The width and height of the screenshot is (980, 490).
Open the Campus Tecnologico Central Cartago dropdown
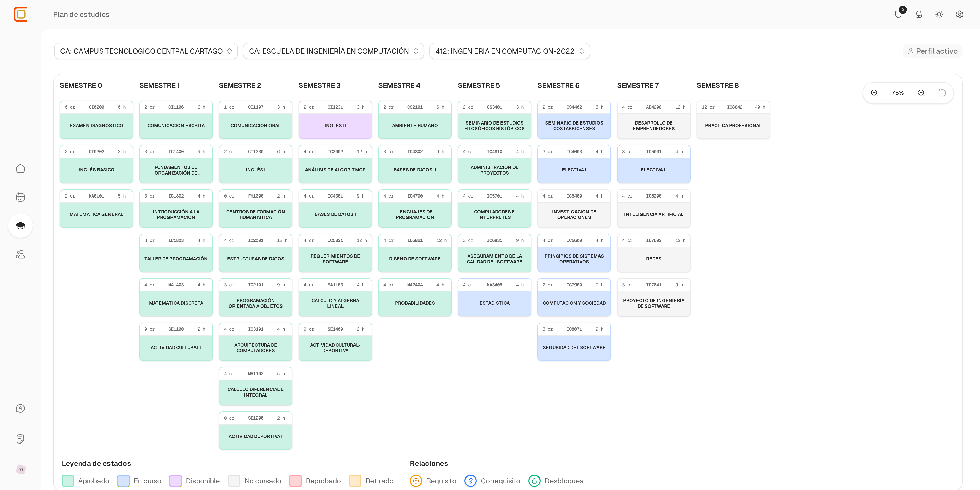coord(146,51)
